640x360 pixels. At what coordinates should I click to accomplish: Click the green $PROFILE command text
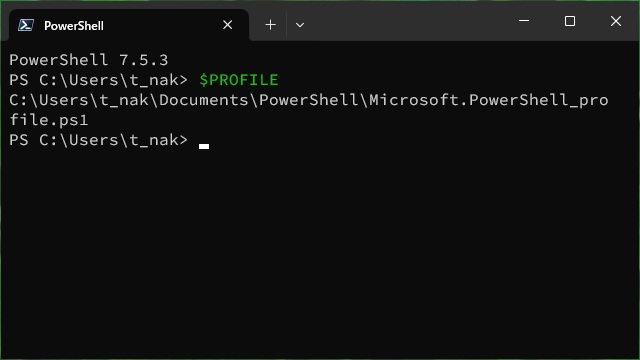[x=239, y=80]
